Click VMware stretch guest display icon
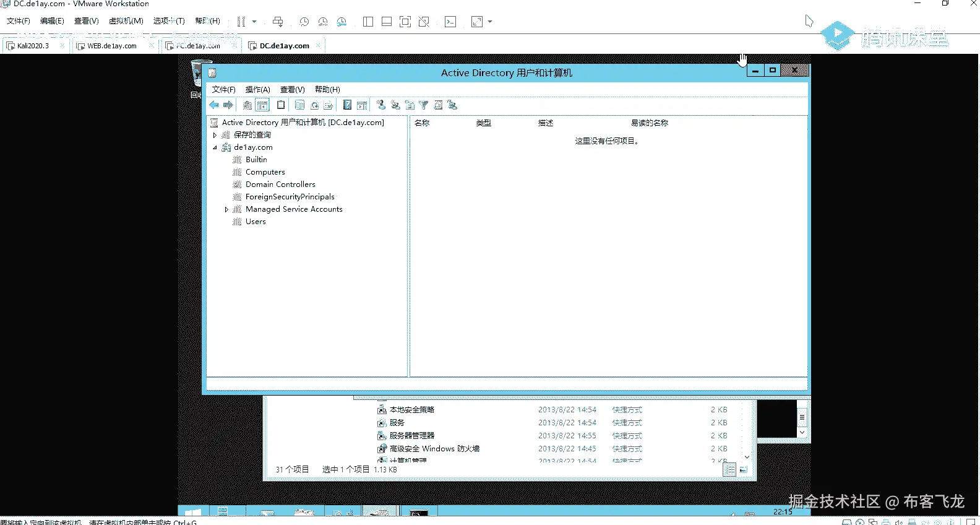The height and width of the screenshot is (525, 980). pyautogui.click(x=477, y=22)
